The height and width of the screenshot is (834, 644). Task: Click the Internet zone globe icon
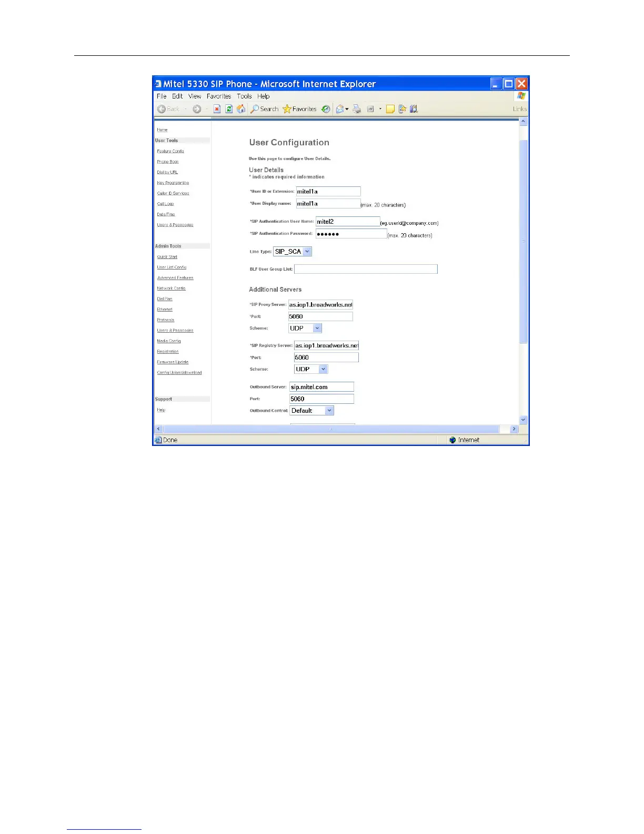452,440
